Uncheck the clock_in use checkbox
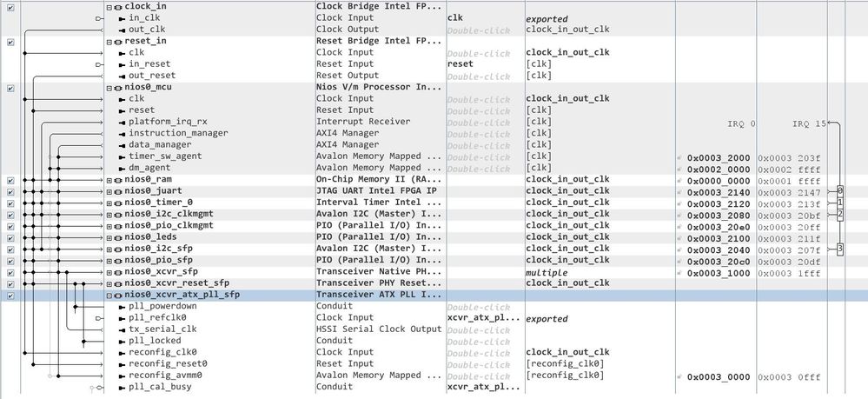The width and height of the screenshot is (868, 399). click(x=10, y=6)
